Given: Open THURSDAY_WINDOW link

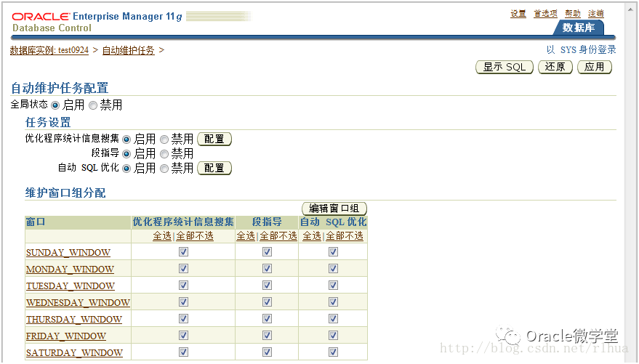Looking at the screenshot, I should click(74, 319).
